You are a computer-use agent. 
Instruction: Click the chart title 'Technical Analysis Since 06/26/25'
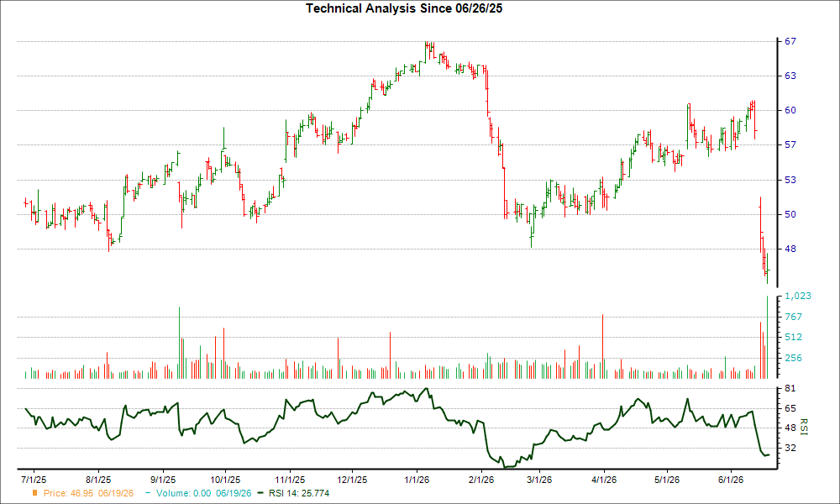tap(404, 8)
